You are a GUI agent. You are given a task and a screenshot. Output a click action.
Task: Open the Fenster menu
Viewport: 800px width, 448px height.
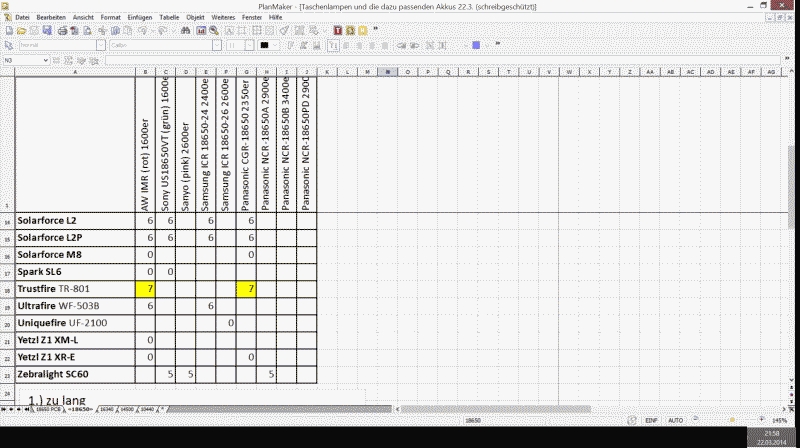click(x=252, y=17)
